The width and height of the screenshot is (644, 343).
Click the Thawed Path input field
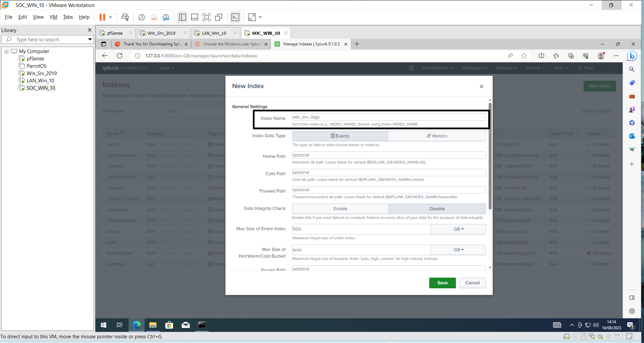(x=389, y=190)
